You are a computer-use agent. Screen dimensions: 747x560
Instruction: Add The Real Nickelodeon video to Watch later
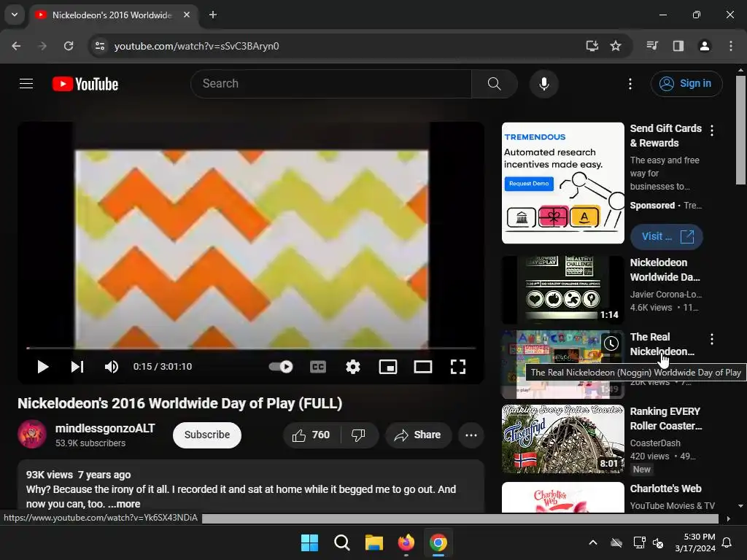pos(611,343)
